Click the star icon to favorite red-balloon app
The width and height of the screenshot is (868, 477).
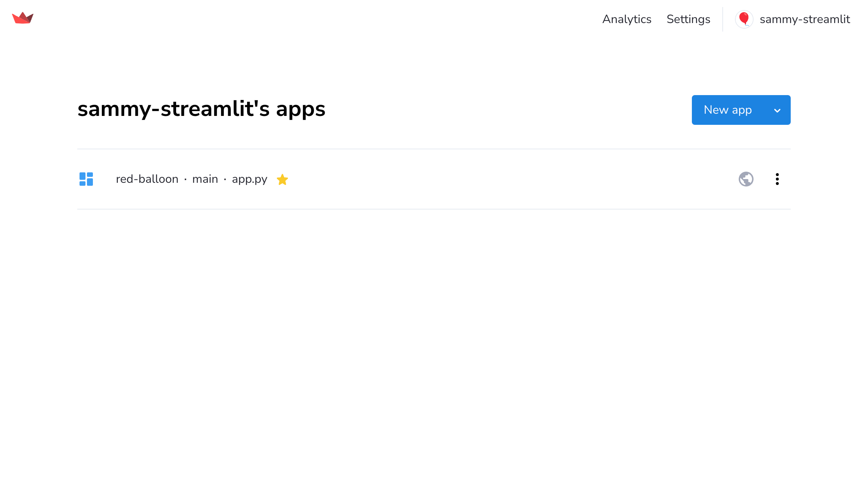click(x=282, y=179)
